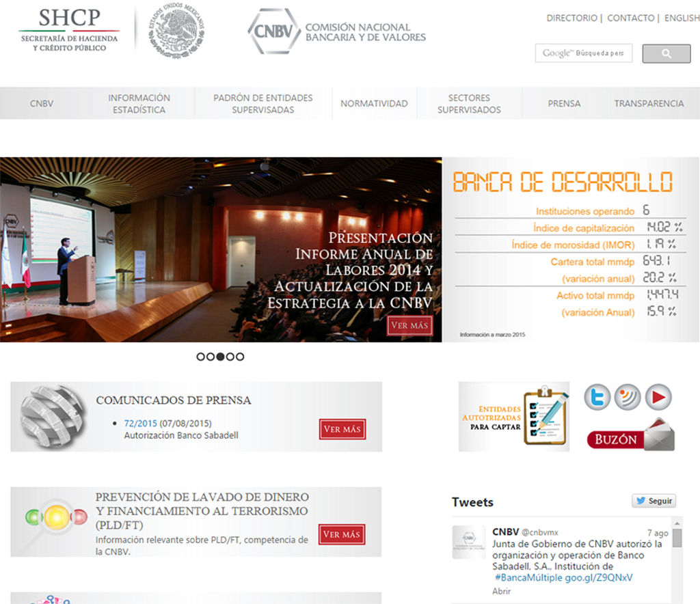Click Ver Más under Comunicados de Prensa

pos(342,429)
